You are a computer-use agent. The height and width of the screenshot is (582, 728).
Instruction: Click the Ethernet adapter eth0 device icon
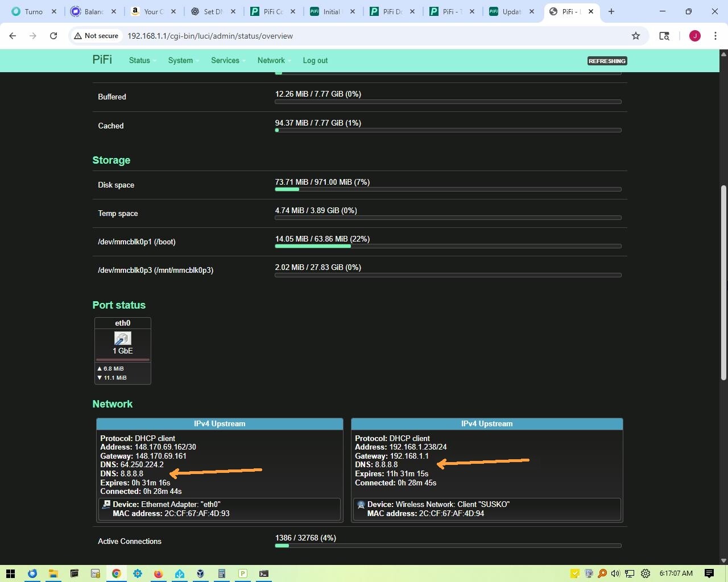[x=106, y=505]
